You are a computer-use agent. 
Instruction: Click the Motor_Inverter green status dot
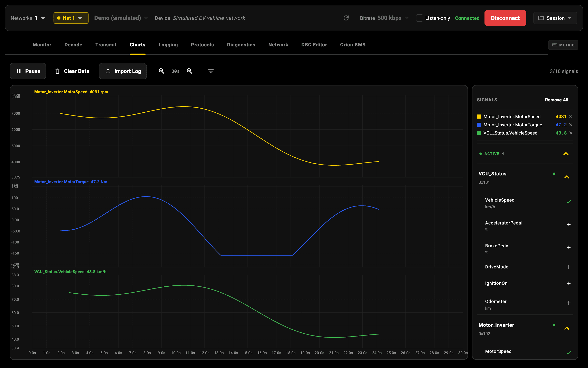(x=554, y=325)
